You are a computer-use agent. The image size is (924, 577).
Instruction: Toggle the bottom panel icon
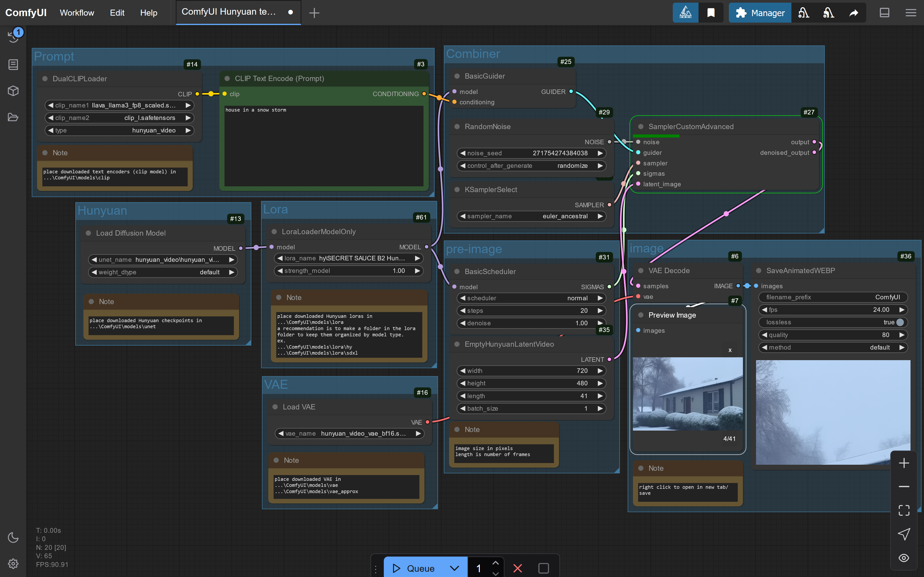coord(884,13)
